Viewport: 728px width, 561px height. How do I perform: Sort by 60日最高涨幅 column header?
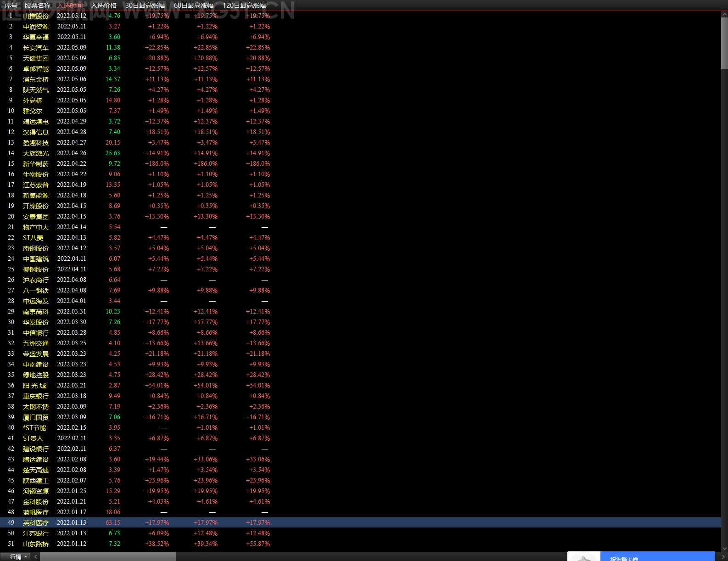(194, 6)
